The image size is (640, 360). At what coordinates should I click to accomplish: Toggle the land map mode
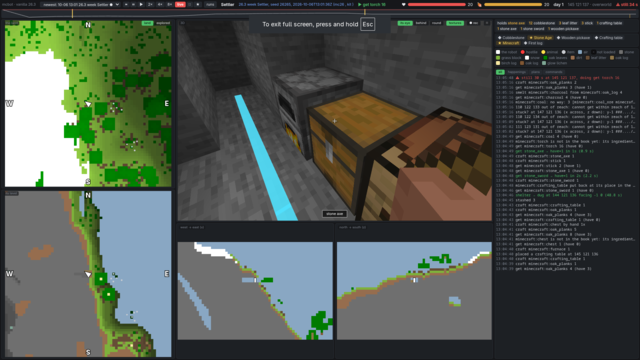(147, 23)
